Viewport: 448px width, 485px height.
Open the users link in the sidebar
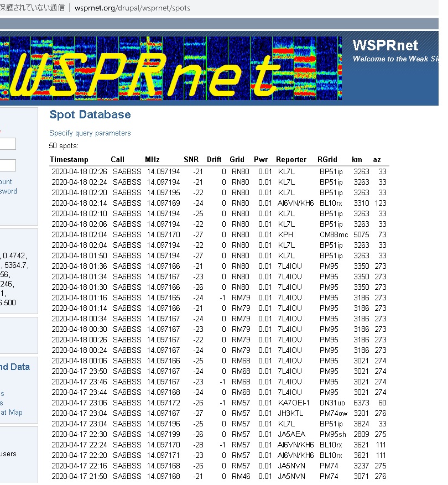[8, 453]
